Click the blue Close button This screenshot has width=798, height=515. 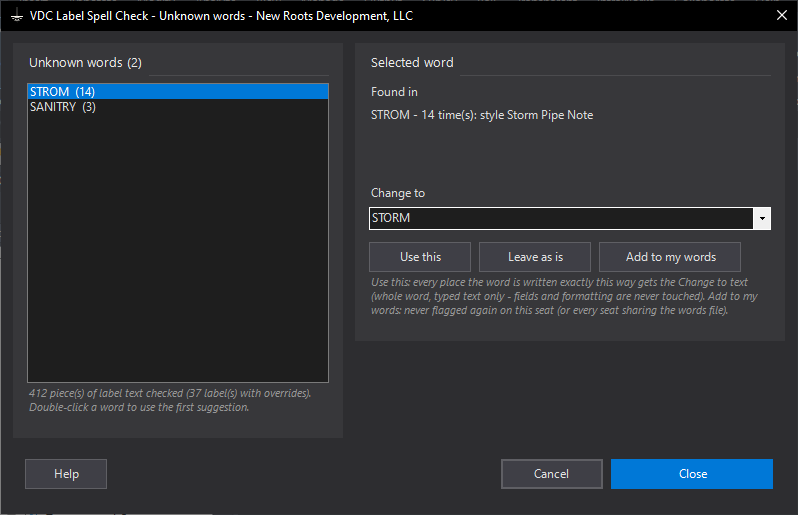[692, 474]
